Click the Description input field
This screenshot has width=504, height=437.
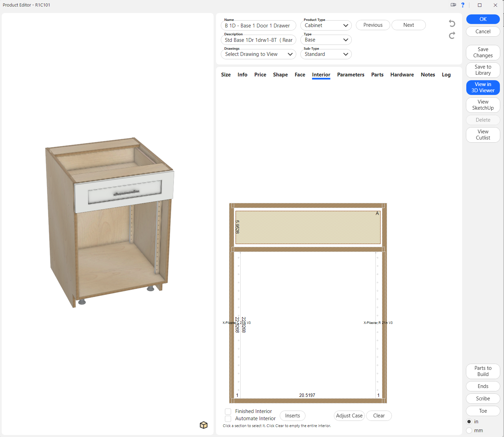(x=259, y=40)
